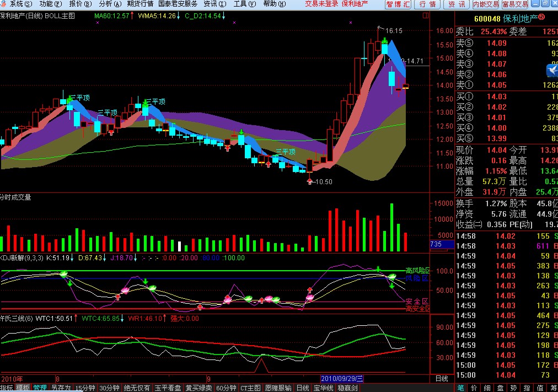
Task: Click the application logo in title bar
Action: (3, 3)
